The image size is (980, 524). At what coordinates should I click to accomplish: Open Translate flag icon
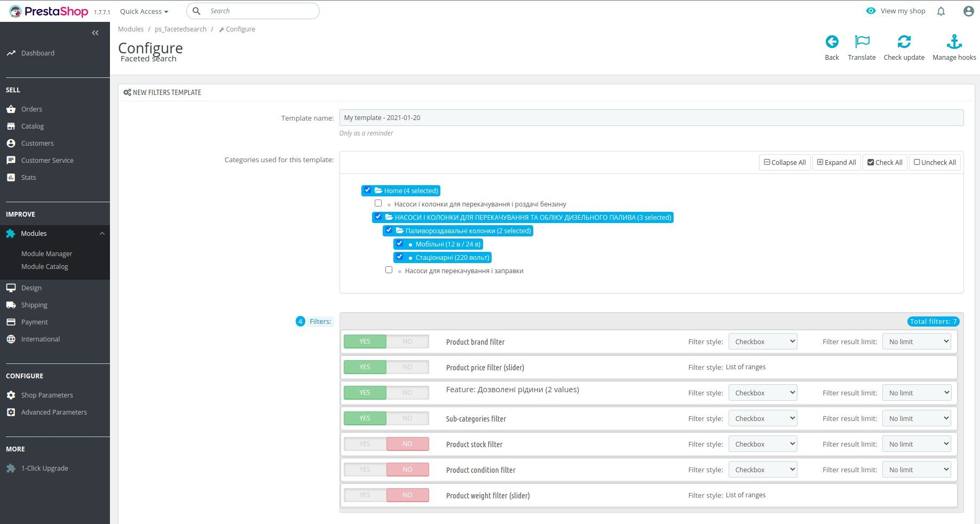[862, 42]
